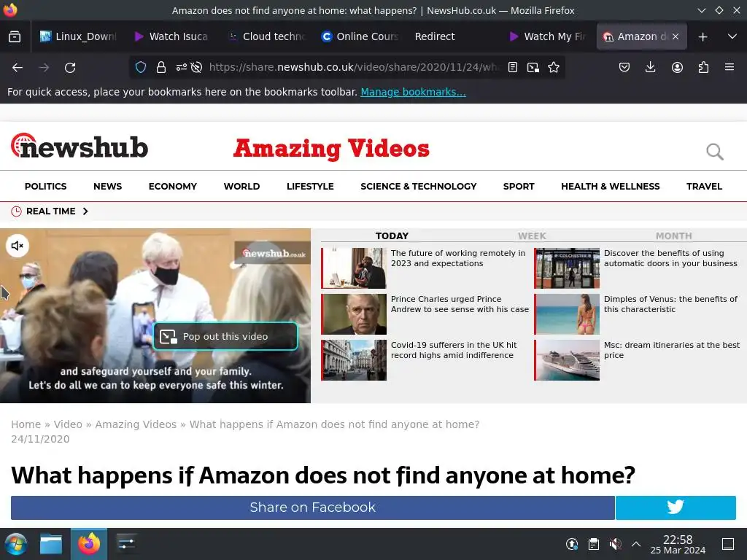
Task: Open site permissions icon in address bar
Action: [181, 68]
